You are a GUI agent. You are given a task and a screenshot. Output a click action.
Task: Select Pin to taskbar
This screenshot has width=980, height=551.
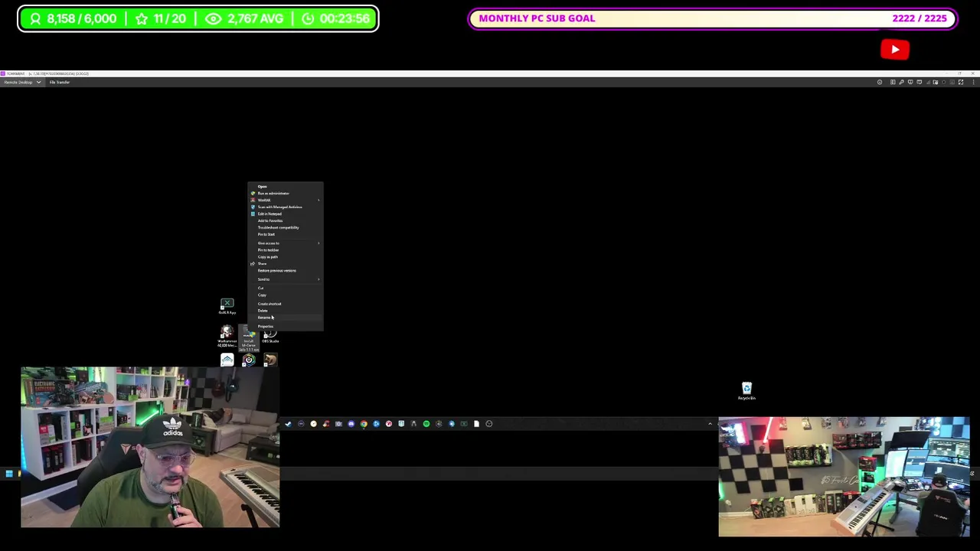pyautogui.click(x=285, y=250)
